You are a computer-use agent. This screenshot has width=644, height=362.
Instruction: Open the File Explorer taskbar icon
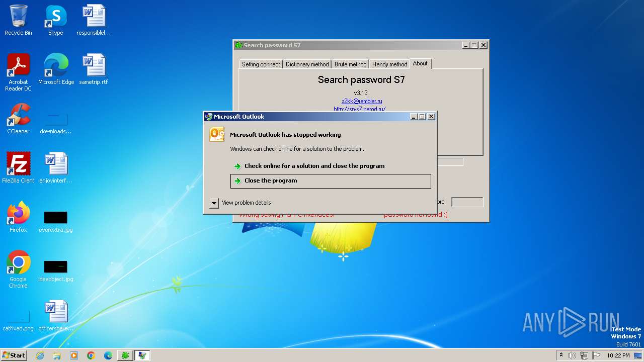(x=57, y=355)
